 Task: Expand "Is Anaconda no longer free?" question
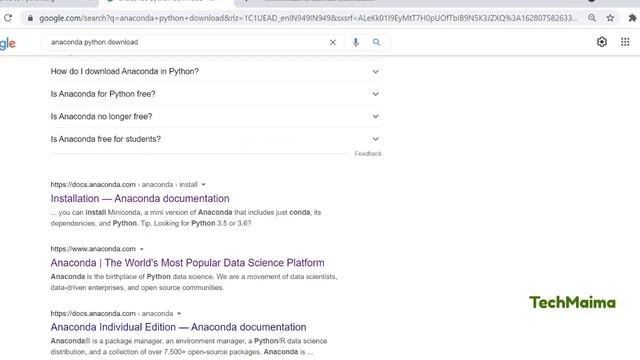215,116
